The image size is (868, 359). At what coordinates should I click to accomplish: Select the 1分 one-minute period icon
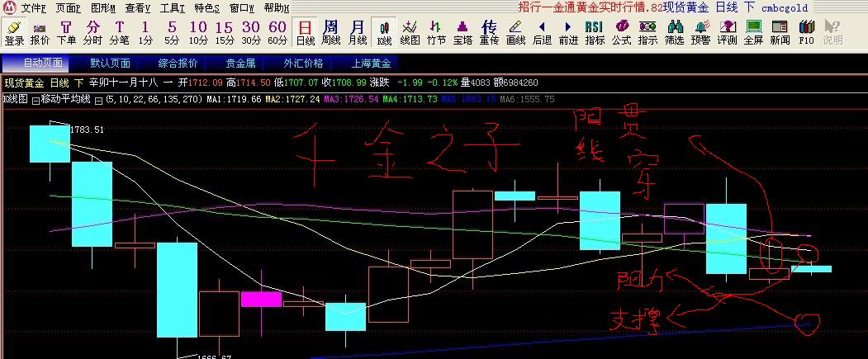coord(145,33)
